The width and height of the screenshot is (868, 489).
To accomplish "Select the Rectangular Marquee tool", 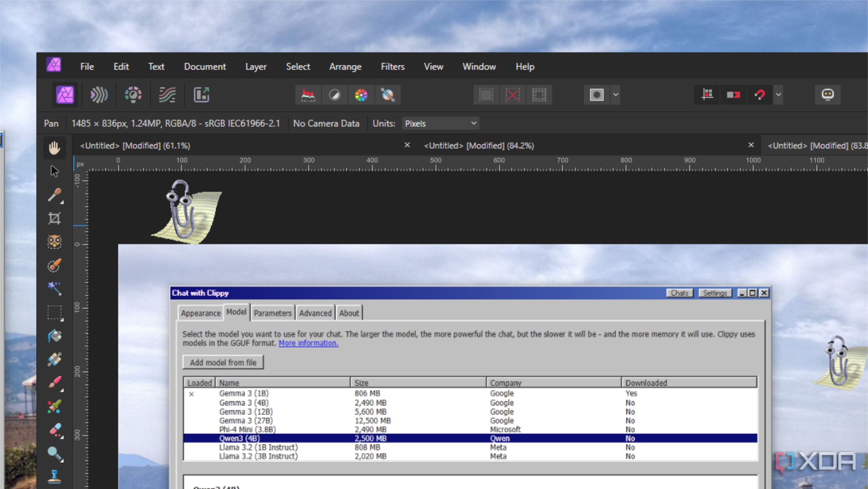I will point(54,312).
